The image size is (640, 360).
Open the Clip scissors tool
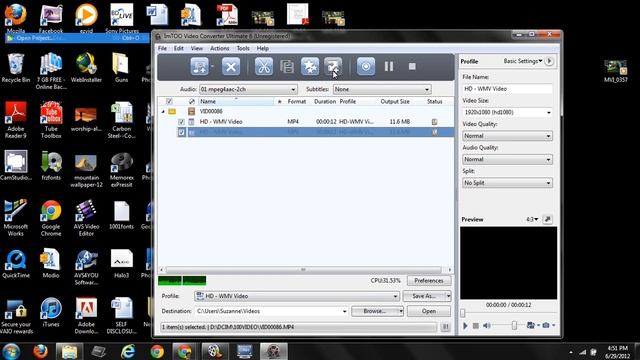pyautogui.click(x=264, y=67)
